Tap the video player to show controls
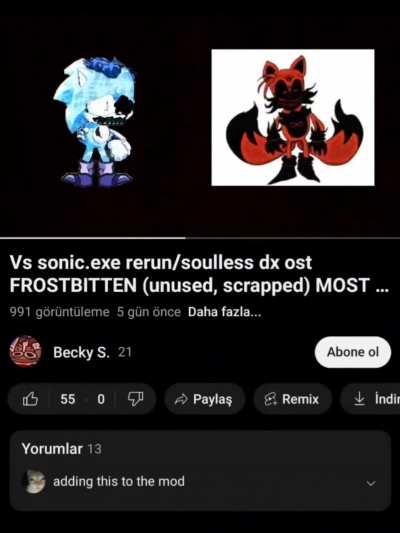 pyautogui.click(x=200, y=119)
